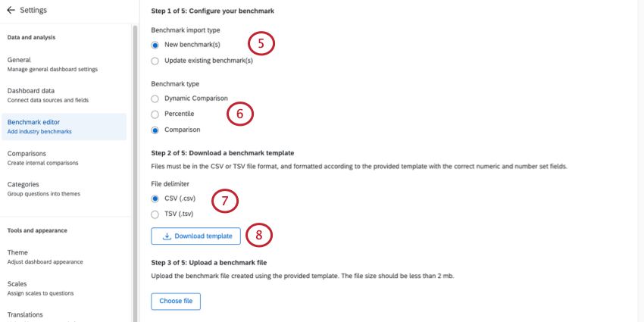This screenshot has width=644, height=322.
Task: Click the download icon on Download template
Action: click(167, 236)
